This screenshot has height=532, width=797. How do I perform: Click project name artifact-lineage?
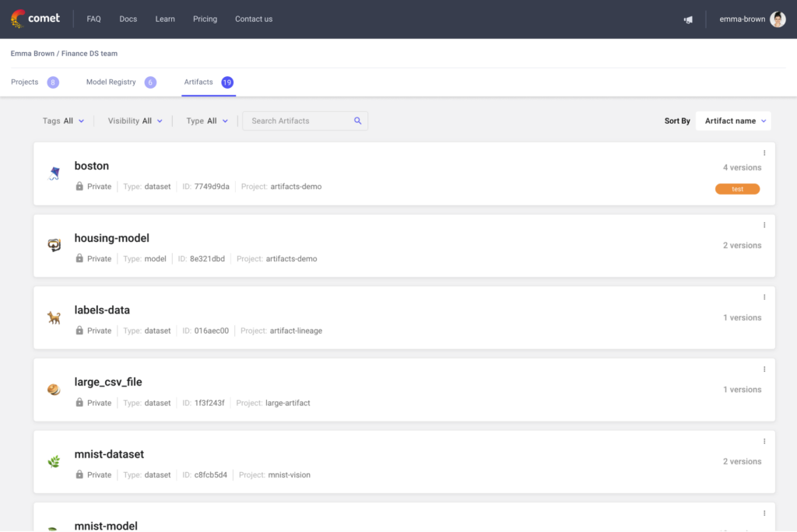pyautogui.click(x=296, y=331)
